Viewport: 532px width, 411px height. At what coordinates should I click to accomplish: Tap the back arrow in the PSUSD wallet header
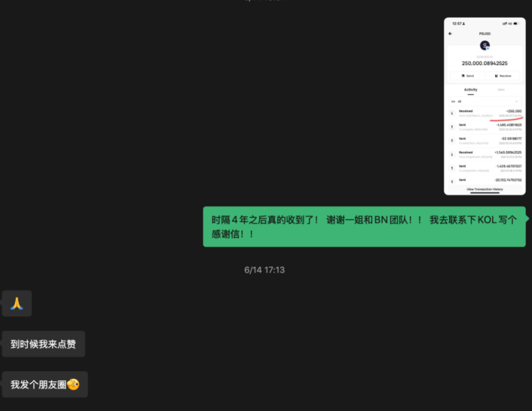pos(450,34)
